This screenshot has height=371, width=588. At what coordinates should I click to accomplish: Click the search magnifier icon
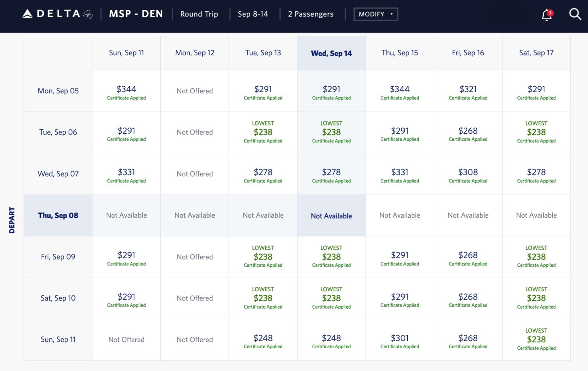click(x=575, y=14)
